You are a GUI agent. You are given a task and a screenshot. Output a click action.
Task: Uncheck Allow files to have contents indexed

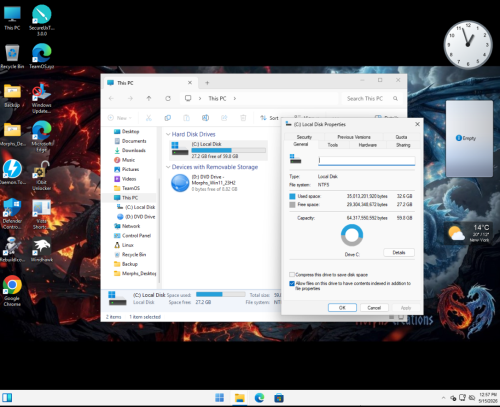[292, 283]
